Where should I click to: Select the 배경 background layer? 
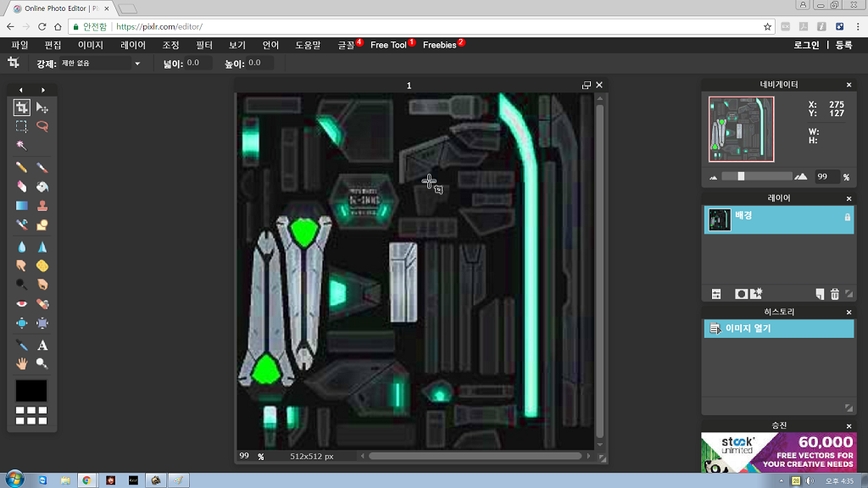click(779, 219)
